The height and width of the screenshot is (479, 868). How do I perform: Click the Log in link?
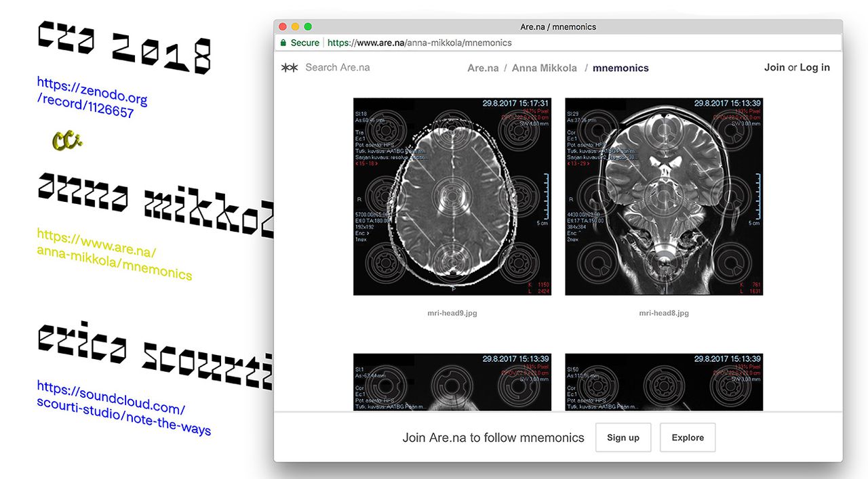814,68
